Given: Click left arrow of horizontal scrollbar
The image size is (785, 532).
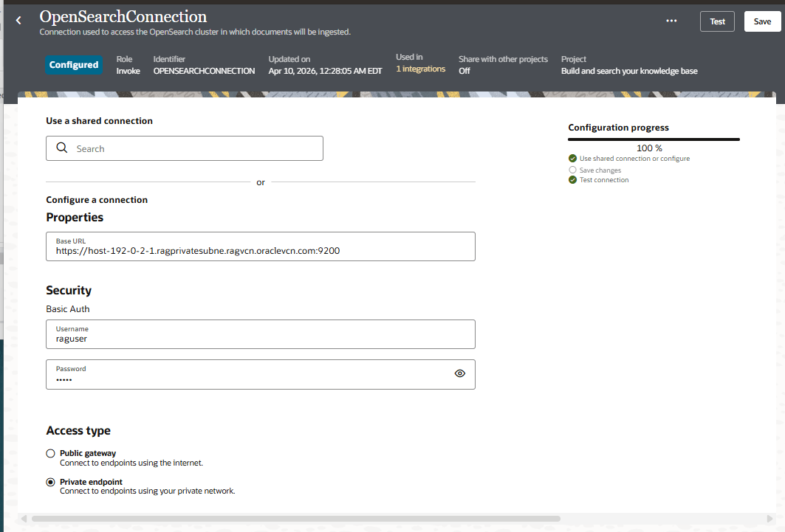Looking at the screenshot, I should coord(24,519).
